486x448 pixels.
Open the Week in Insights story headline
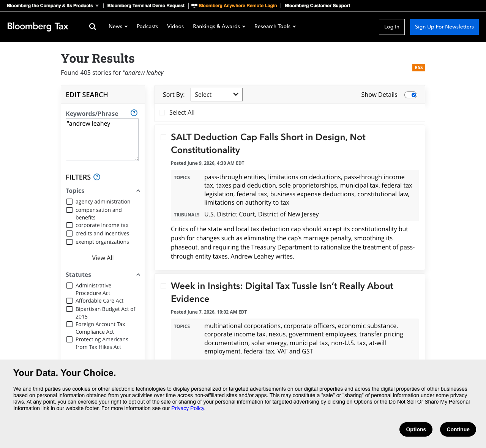pos(282,292)
